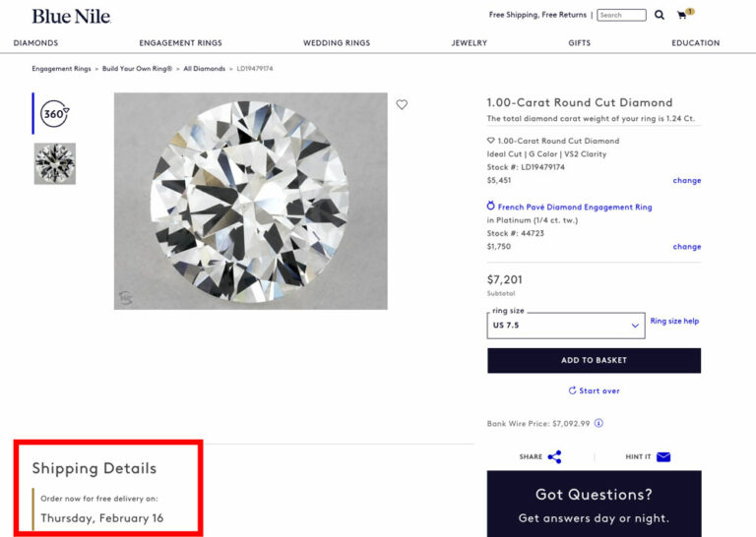Viewport: 756px width, 537px height.
Task: Click the Hint It envelope icon
Action: 663,456
